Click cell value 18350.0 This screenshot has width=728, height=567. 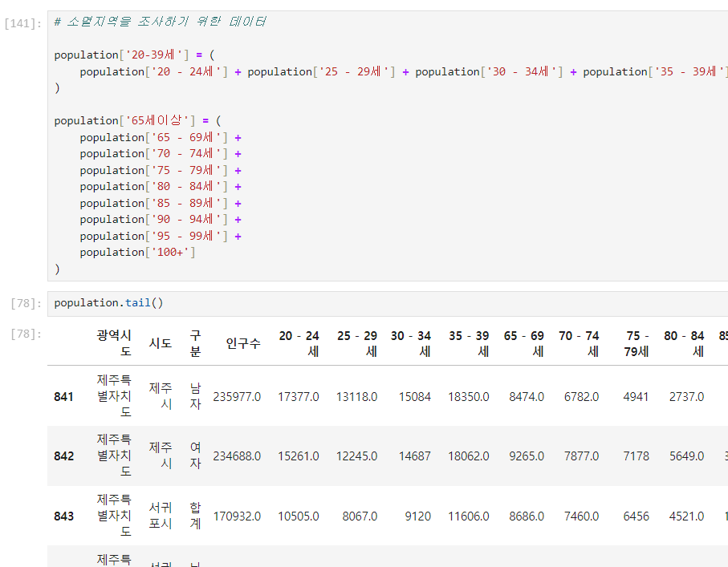click(469, 397)
